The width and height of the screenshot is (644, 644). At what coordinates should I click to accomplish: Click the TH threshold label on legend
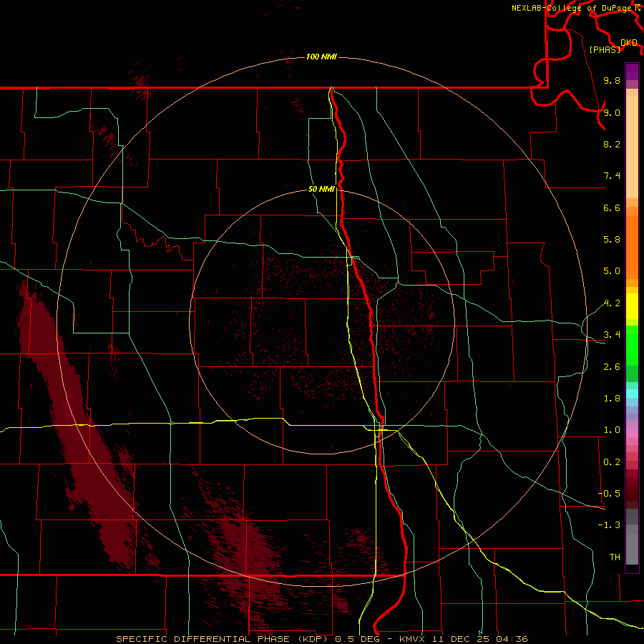615,557
